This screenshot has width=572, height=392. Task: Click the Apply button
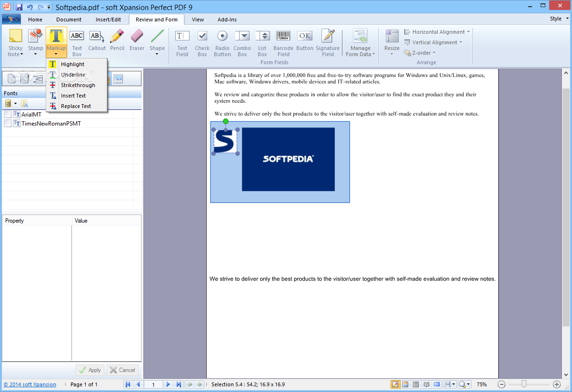coord(90,370)
